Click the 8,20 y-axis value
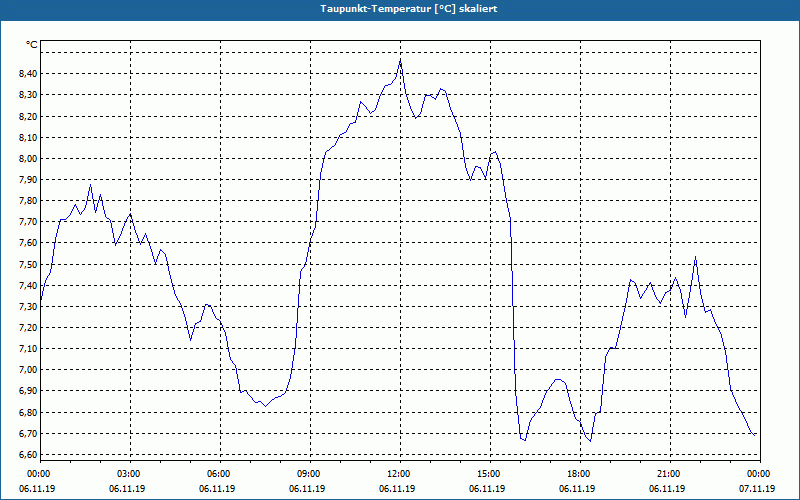Image resolution: width=800 pixels, height=500 pixels. pyautogui.click(x=28, y=116)
